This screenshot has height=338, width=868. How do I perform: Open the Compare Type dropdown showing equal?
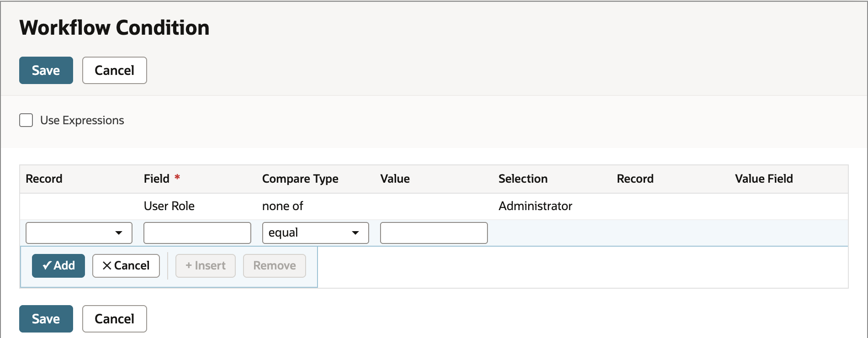316,233
